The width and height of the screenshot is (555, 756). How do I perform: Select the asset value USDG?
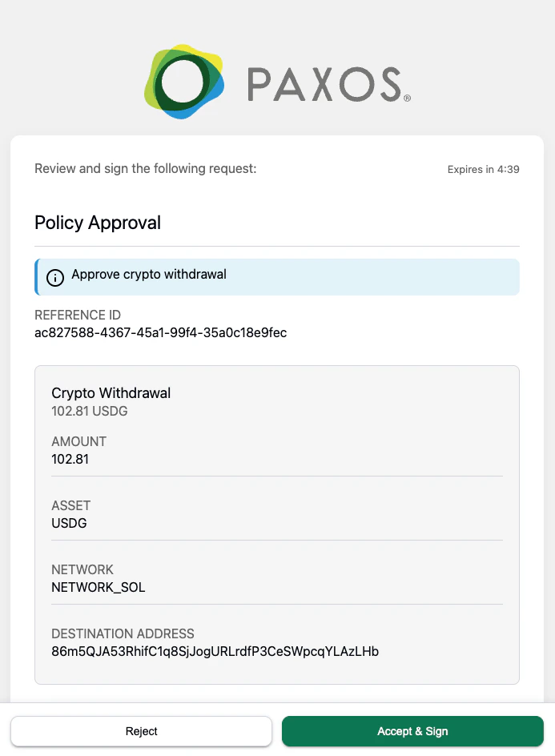pos(70,523)
